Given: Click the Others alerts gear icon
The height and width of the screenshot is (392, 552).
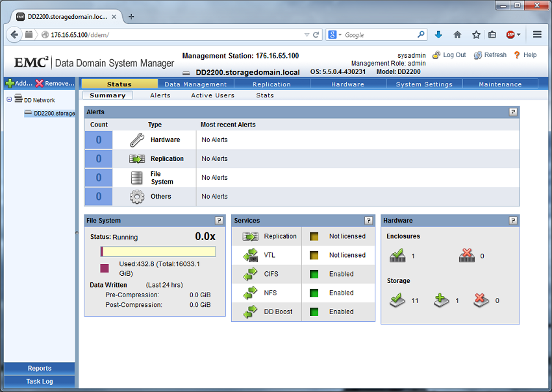Looking at the screenshot, I should click(x=137, y=197).
